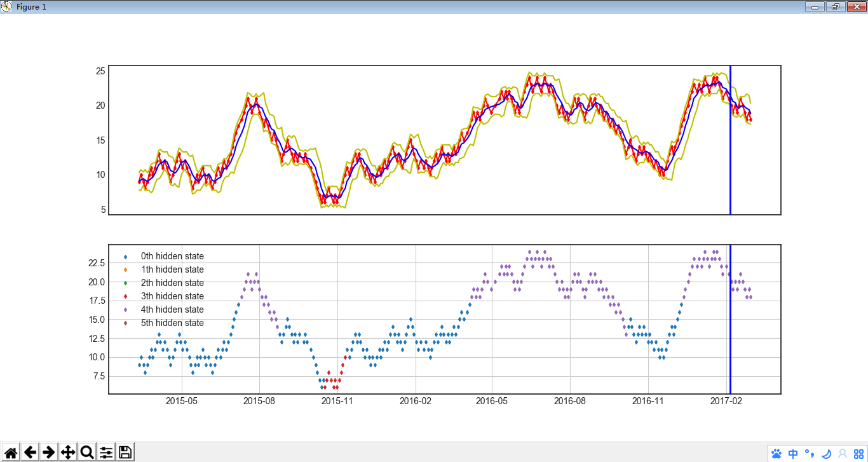
Task: Click the '15' y-axis label on upper chart
Action: (100, 140)
